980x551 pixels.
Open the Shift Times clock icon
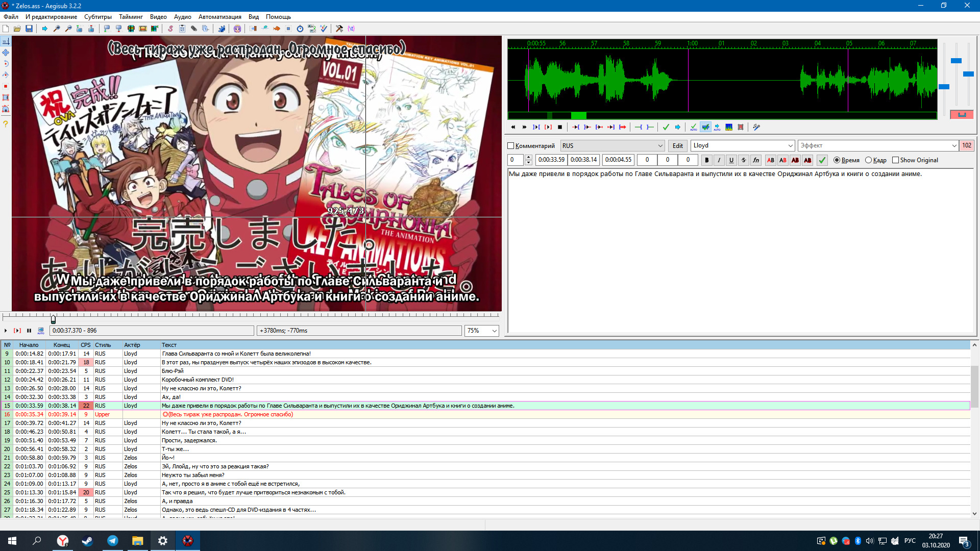coord(300,29)
